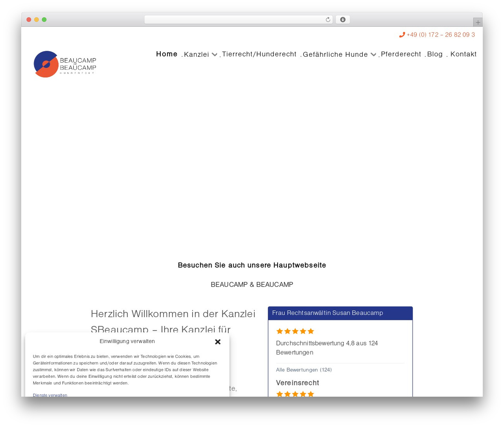Open the browser downloads icon
This screenshot has width=504, height=427.
(343, 20)
